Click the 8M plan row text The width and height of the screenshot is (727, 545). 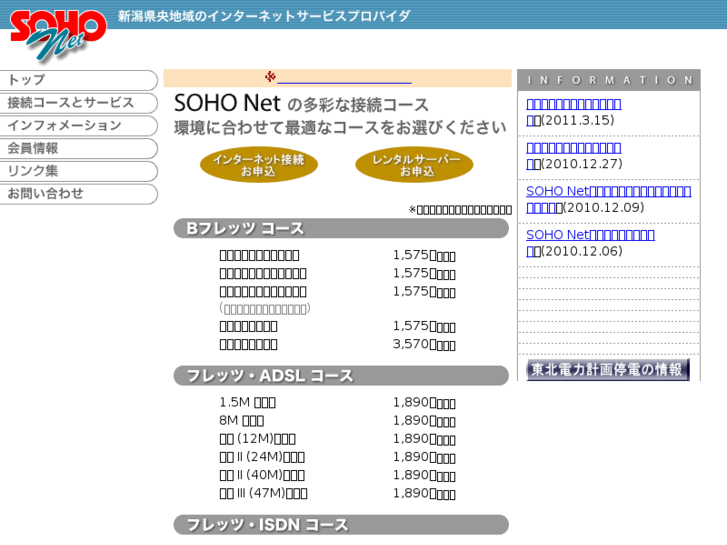[242, 420]
